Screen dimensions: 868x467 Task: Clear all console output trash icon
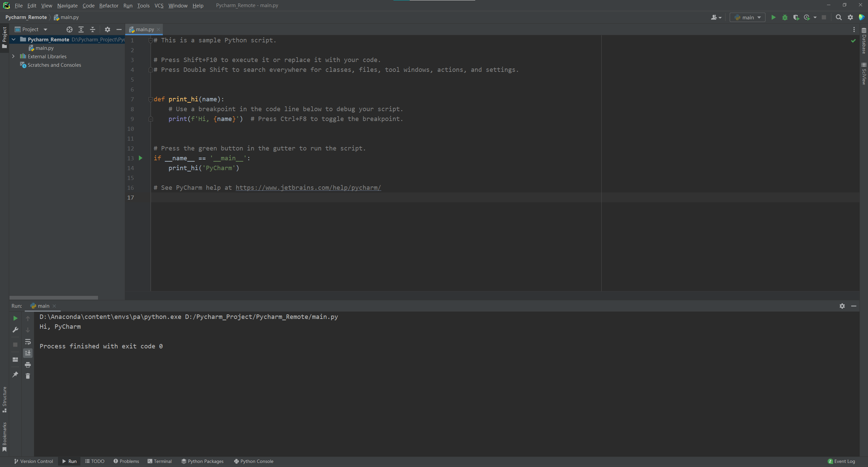pyautogui.click(x=28, y=376)
